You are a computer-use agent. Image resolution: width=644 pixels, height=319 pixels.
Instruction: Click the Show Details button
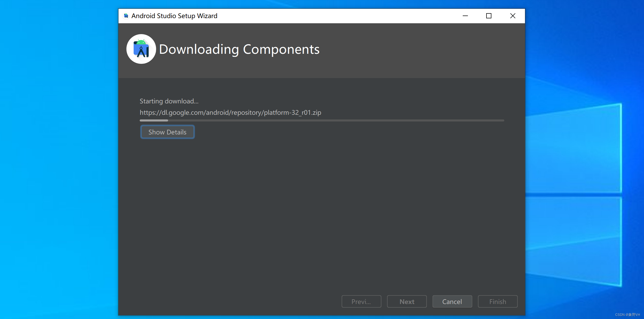pos(167,132)
